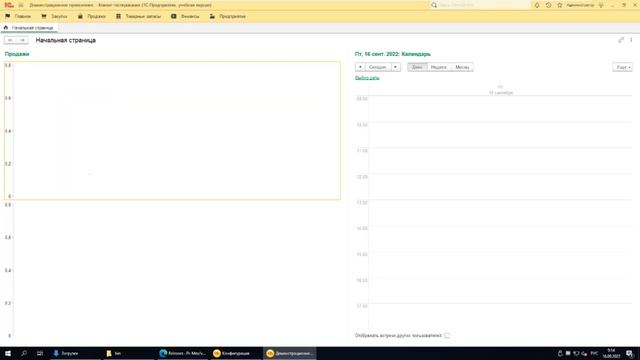
Task: Click the taskbar clock and date
Action: click(x=611, y=353)
